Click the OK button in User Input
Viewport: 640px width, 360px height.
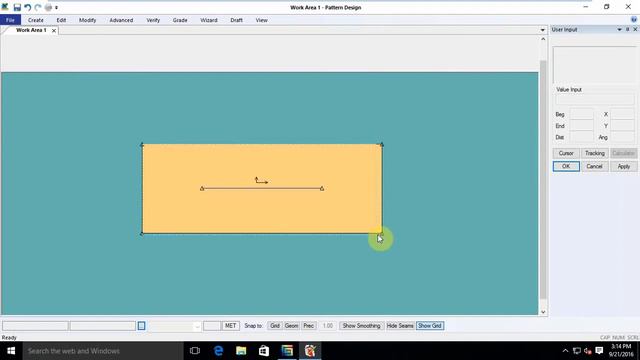[x=566, y=166]
